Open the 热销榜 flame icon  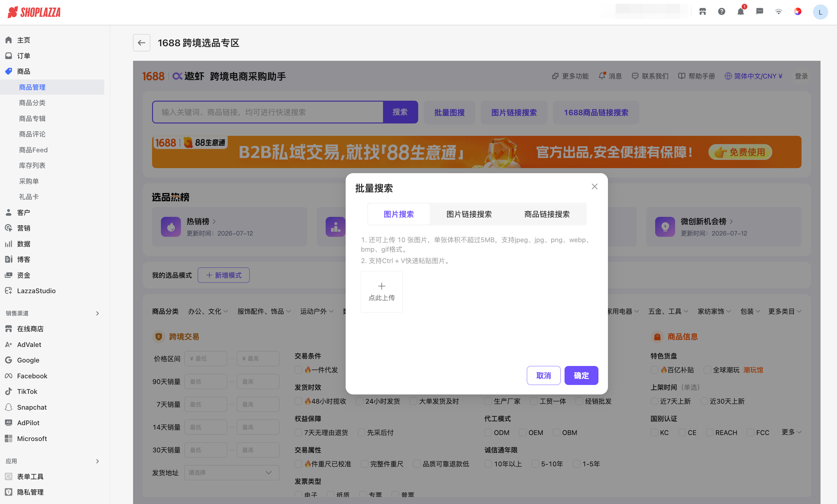pos(171,227)
